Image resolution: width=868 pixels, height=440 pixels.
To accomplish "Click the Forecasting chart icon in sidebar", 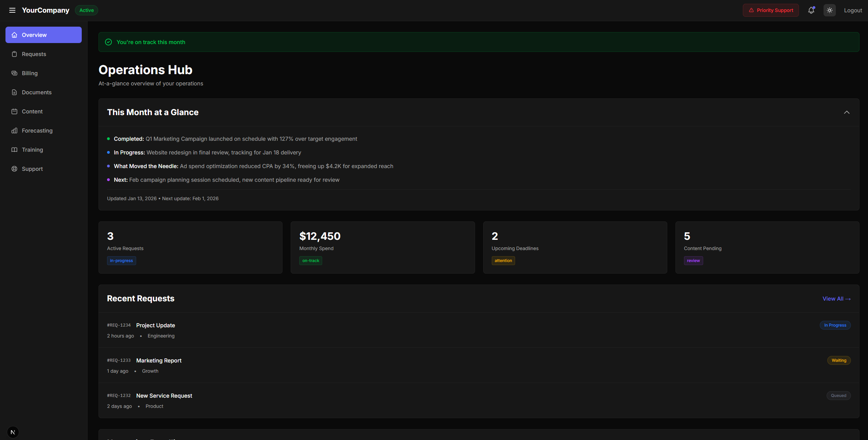I will point(14,130).
